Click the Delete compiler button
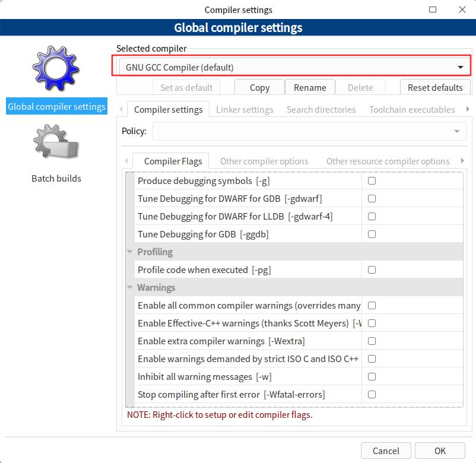476x463 pixels. (x=360, y=87)
